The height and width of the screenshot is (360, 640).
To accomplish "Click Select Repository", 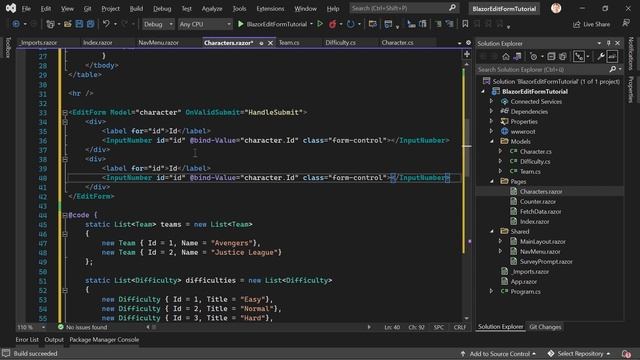I will [580, 353].
